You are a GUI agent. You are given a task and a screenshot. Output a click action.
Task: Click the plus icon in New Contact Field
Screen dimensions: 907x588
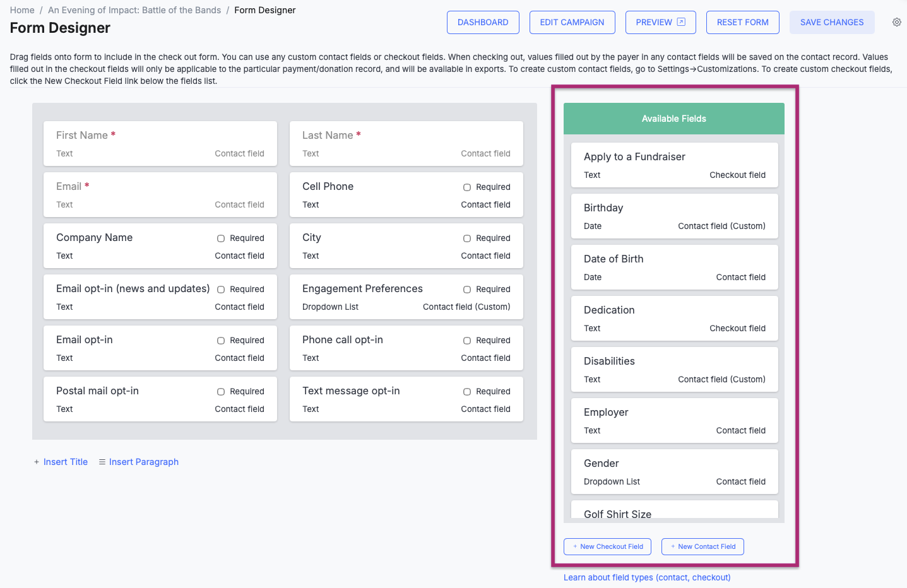click(673, 546)
